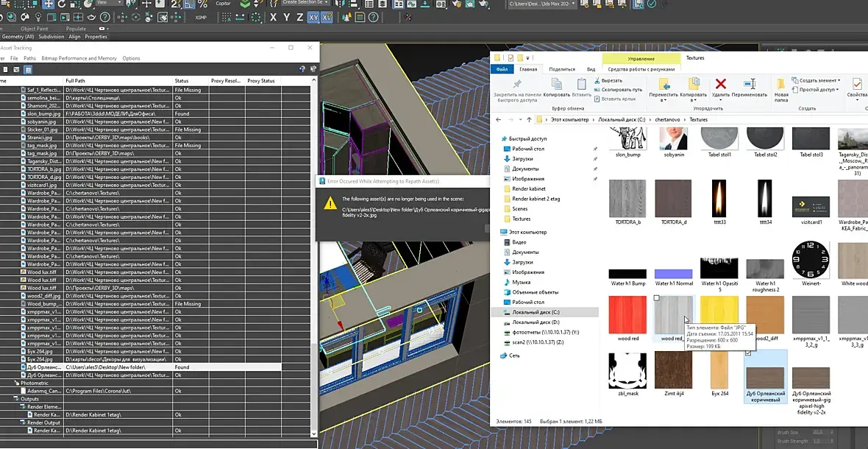This screenshot has height=449, width=868.
Task: Click the Pin to Quick Access icon
Action: [517, 84]
